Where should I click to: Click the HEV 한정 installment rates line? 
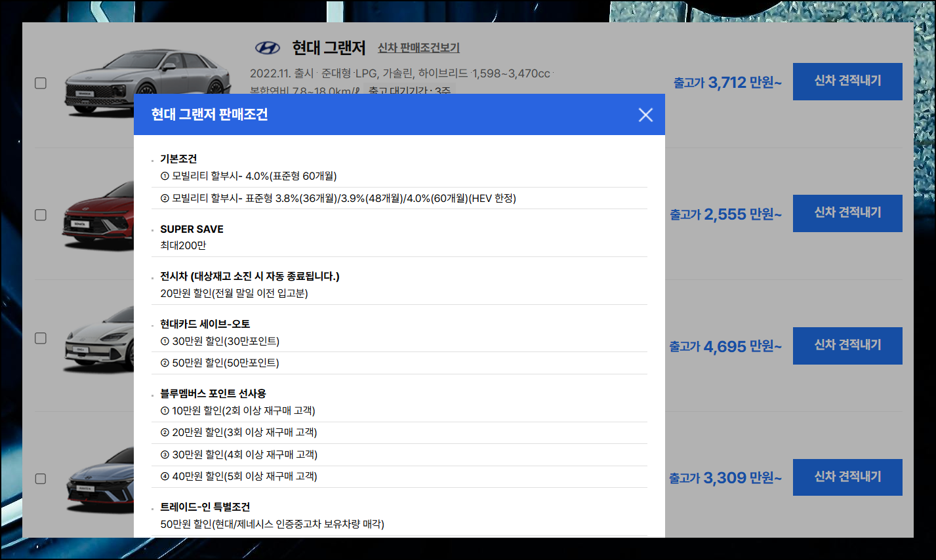tap(338, 198)
